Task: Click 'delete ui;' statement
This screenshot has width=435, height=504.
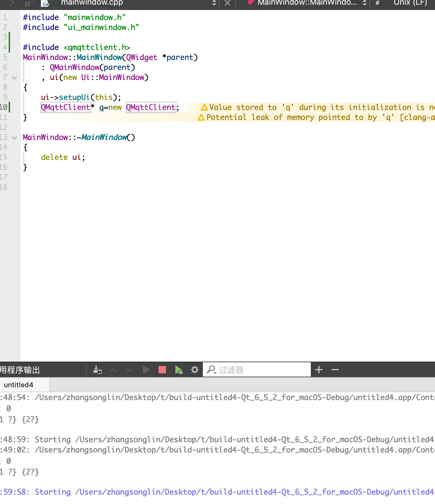Action: [63, 157]
